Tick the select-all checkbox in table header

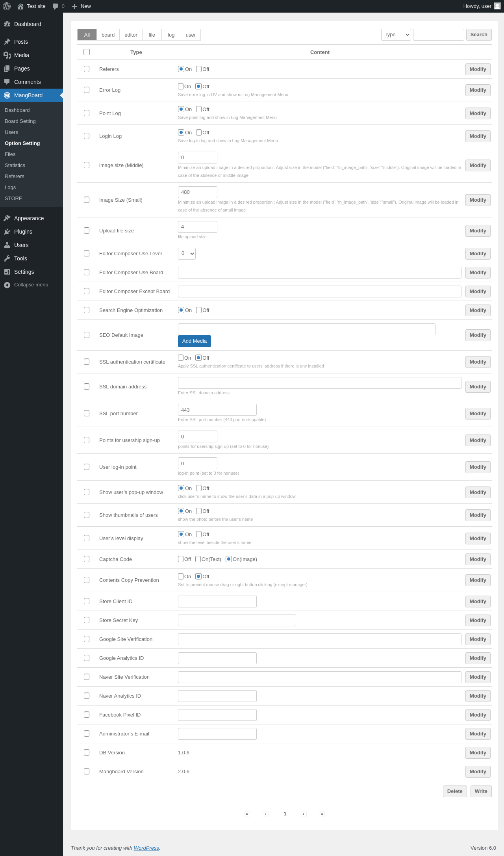[87, 52]
